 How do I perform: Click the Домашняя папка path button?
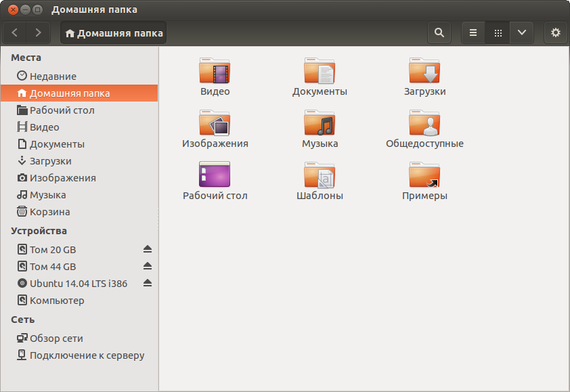[114, 32]
